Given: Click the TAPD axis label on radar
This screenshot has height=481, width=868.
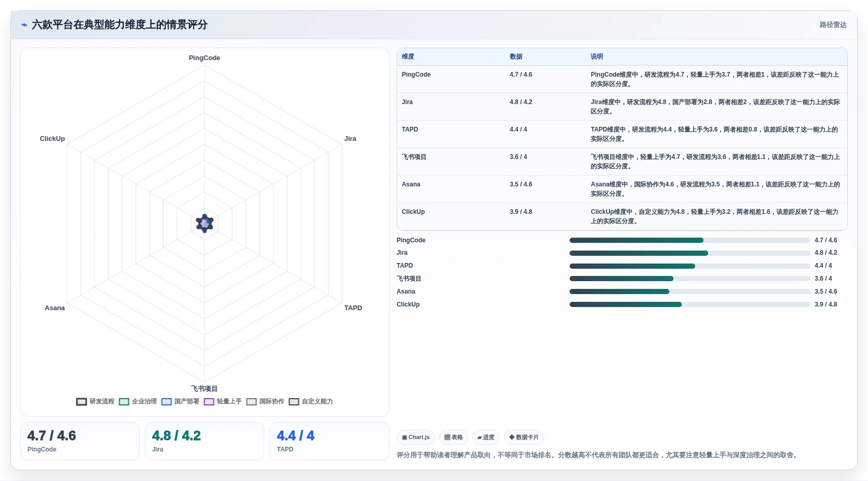Looking at the screenshot, I should click(x=353, y=308).
